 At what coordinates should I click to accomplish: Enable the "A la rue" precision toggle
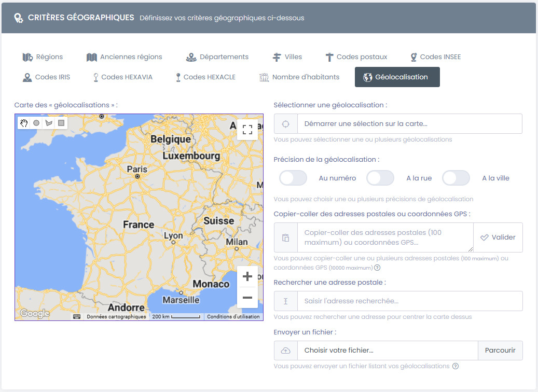click(380, 178)
